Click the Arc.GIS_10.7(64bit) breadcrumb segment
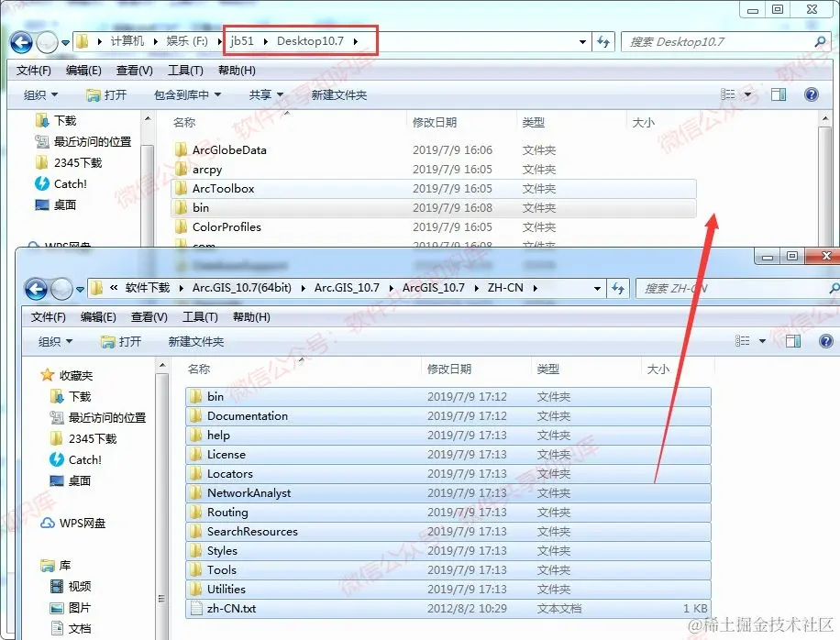Screen dimensions: 840x640 click(x=241, y=288)
